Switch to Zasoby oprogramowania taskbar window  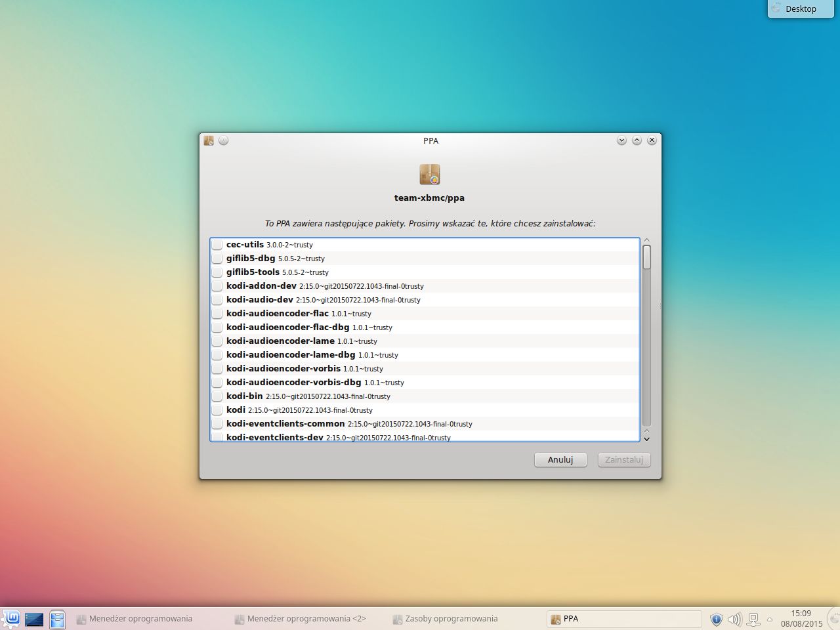pos(446,619)
